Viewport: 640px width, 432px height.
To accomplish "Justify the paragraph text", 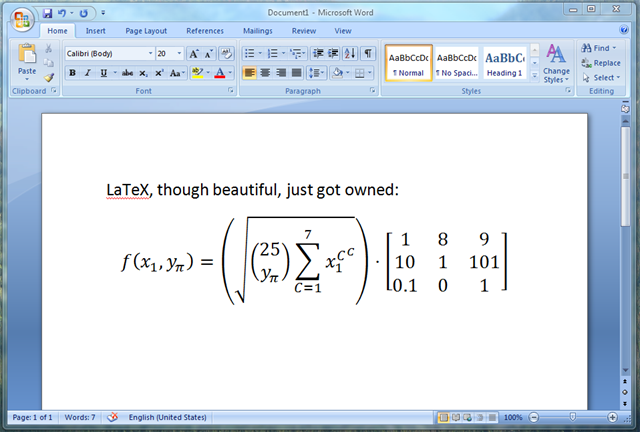I will click(297, 73).
